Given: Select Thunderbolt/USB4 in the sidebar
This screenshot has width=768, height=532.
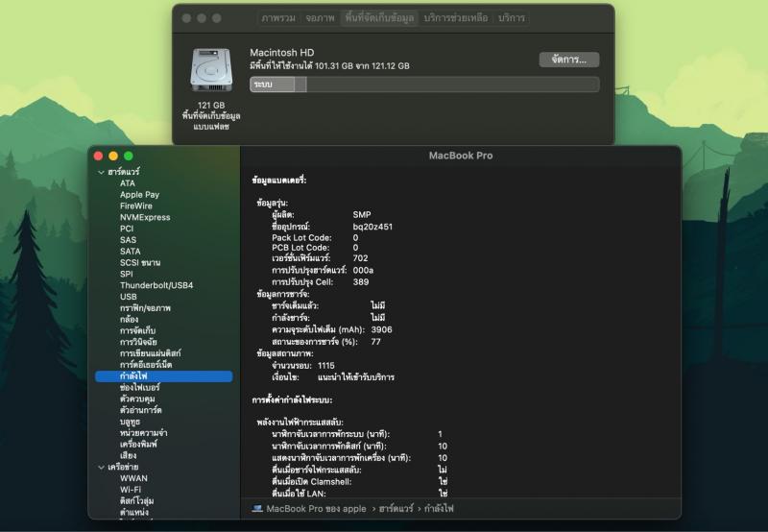Looking at the screenshot, I should pyautogui.click(x=156, y=285).
